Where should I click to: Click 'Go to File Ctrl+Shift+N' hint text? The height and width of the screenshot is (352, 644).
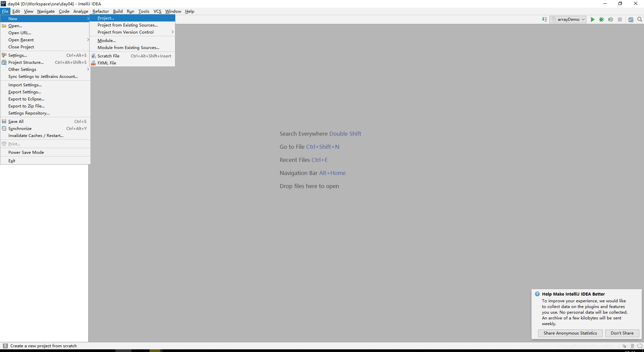point(310,147)
